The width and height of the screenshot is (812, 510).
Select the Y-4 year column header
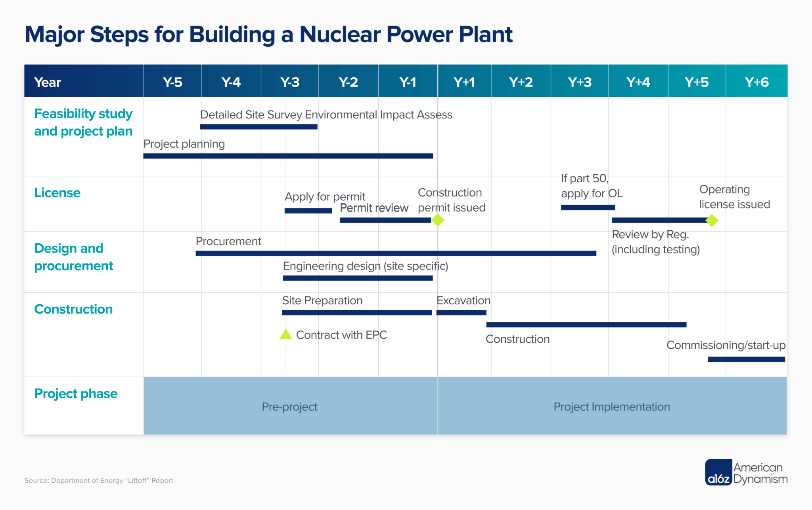point(231,81)
